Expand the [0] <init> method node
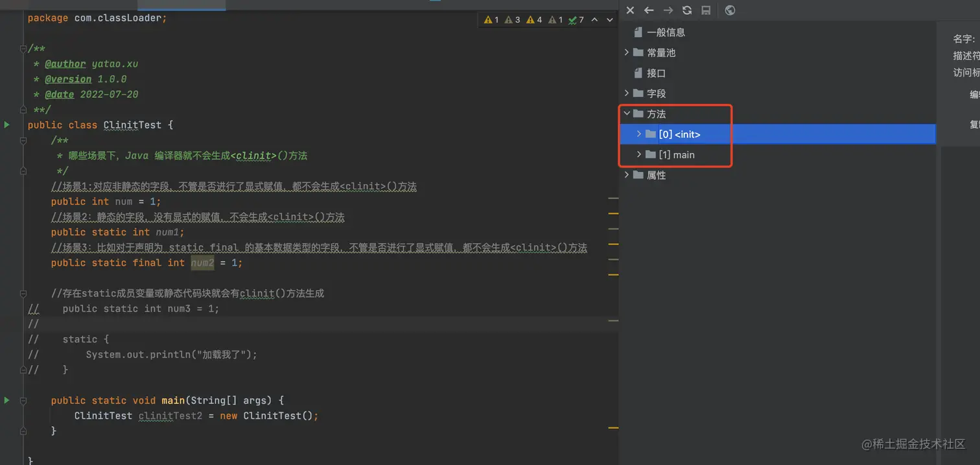980x465 pixels. tap(639, 134)
